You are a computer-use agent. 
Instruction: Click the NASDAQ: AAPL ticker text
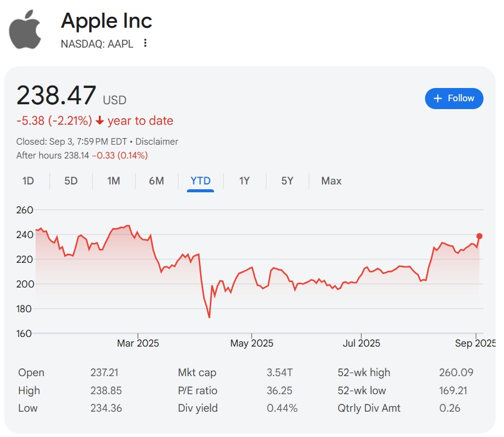pyautogui.click(x=97, y=43)
